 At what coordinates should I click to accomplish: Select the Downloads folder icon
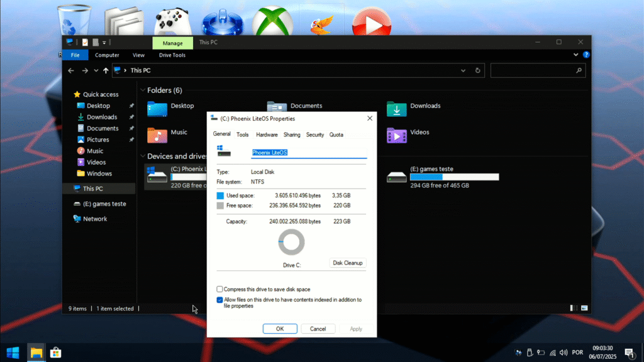[396, 109]
